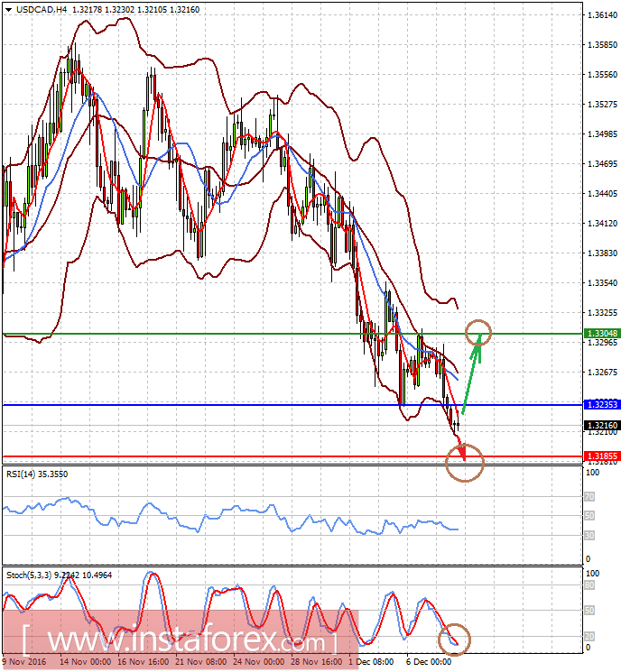Open the USDCAD,H4 chart menu triangle

click(9, 9)
